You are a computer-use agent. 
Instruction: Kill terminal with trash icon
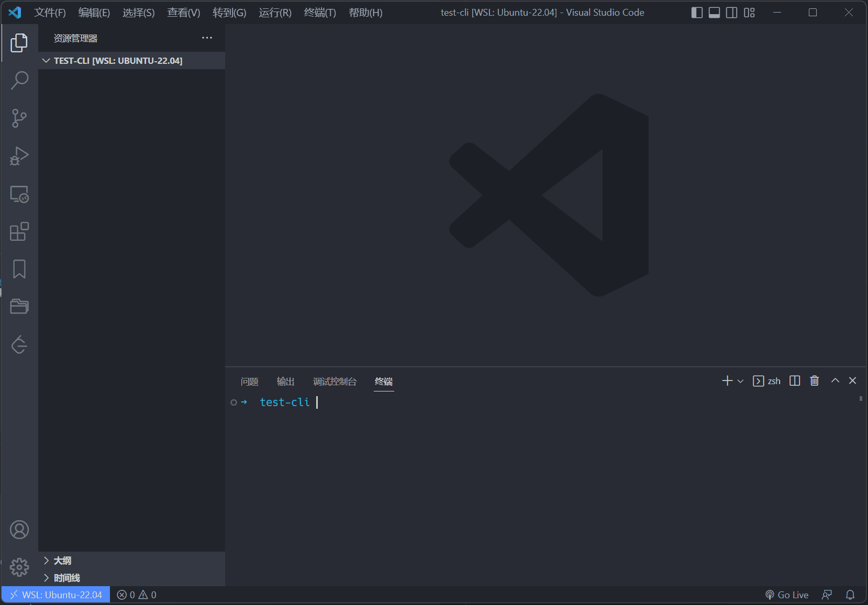coord(814,381)
